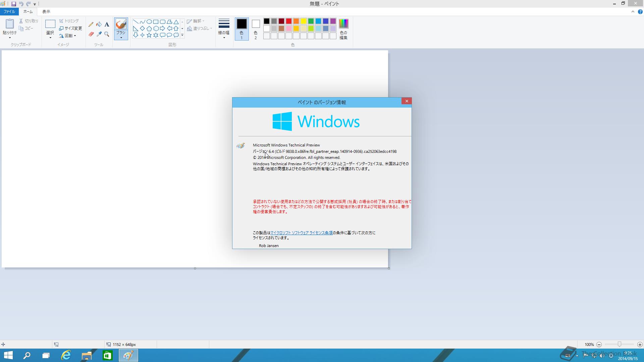Select the Magnifier tool

click(x=107, y=34)
